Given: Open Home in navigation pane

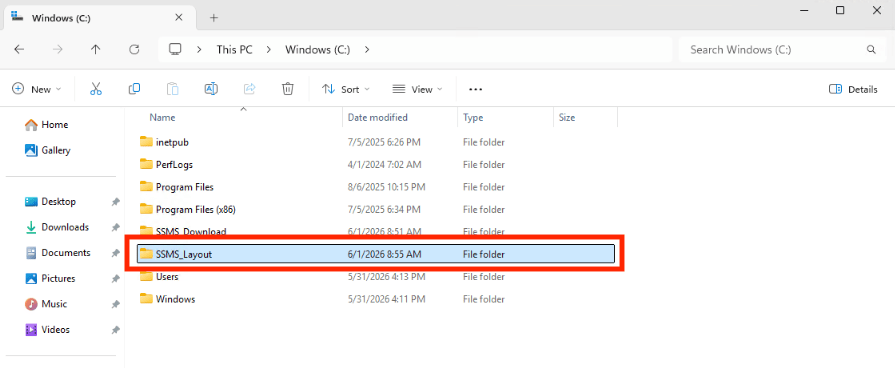Looking at the screenshot, I should [x=54, y=124].
